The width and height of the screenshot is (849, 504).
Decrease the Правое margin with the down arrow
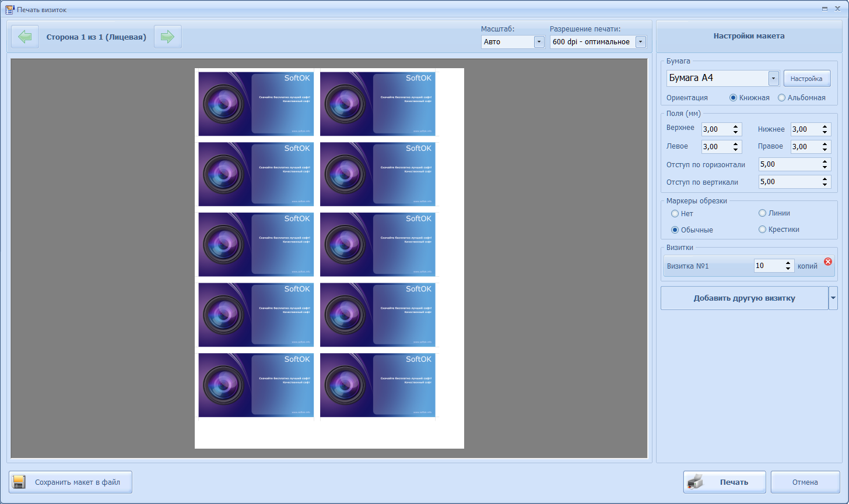[826, 150]
